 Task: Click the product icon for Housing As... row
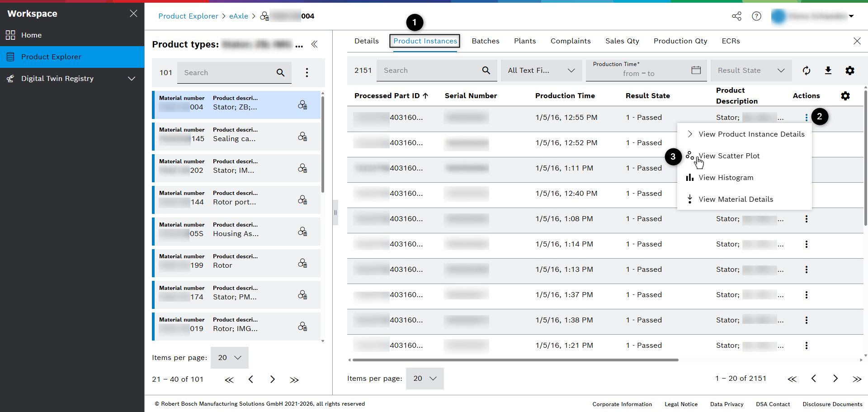pyautogui.click(x=302, y=232)
